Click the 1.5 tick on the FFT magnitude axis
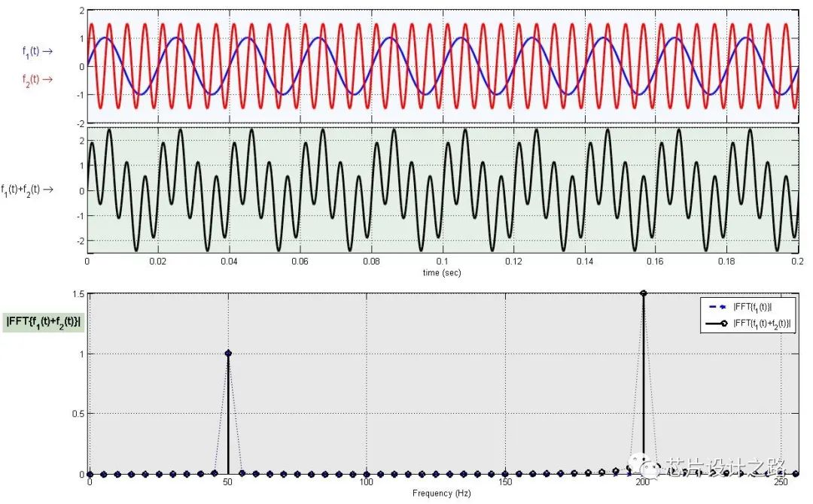This screenshot has width=813, height=504. point(79,294)
